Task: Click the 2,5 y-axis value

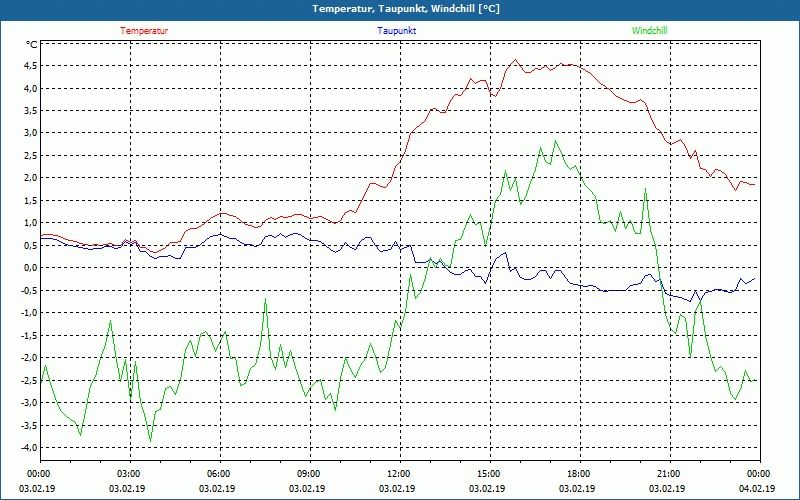Action: [x=30, y=155]
